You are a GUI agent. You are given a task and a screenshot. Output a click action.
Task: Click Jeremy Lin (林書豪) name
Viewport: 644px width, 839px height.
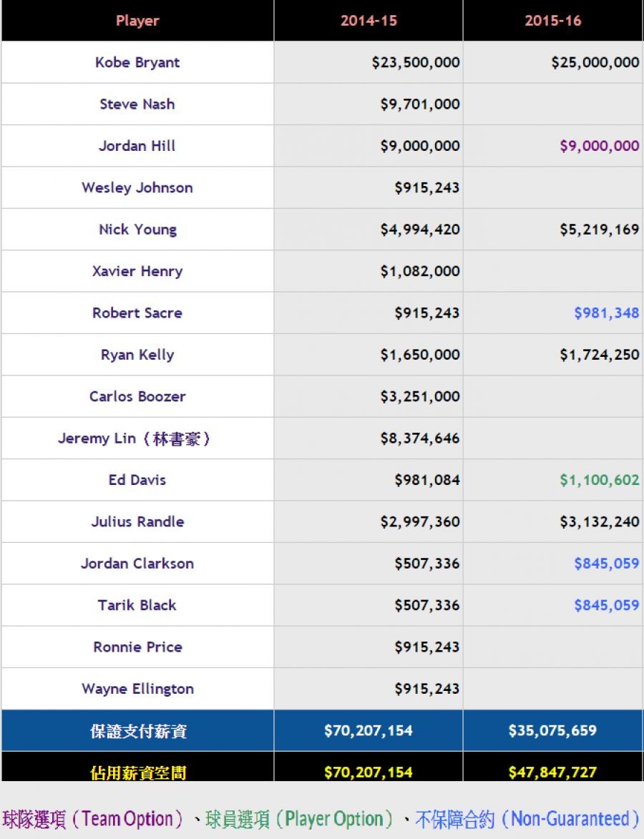pos(136,438)
